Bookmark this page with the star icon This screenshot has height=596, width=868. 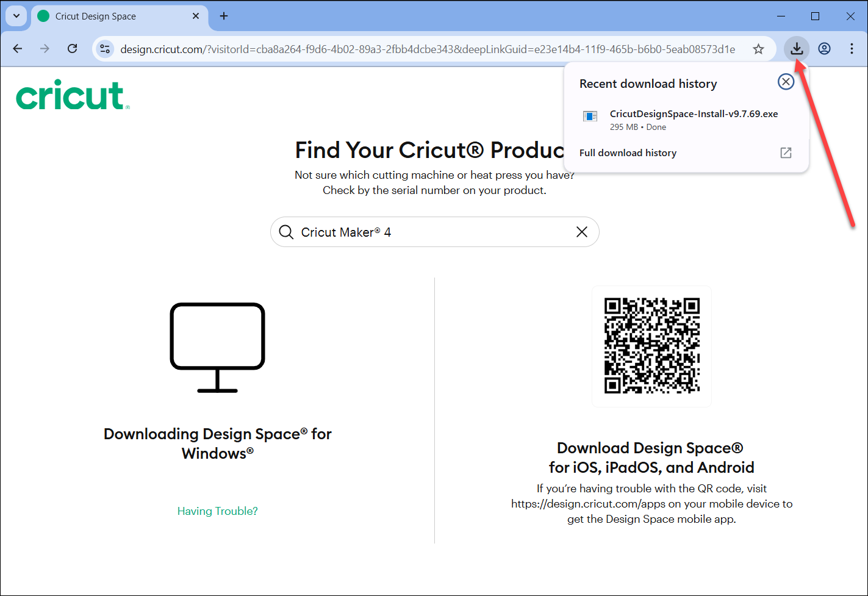tap(758, 49)
